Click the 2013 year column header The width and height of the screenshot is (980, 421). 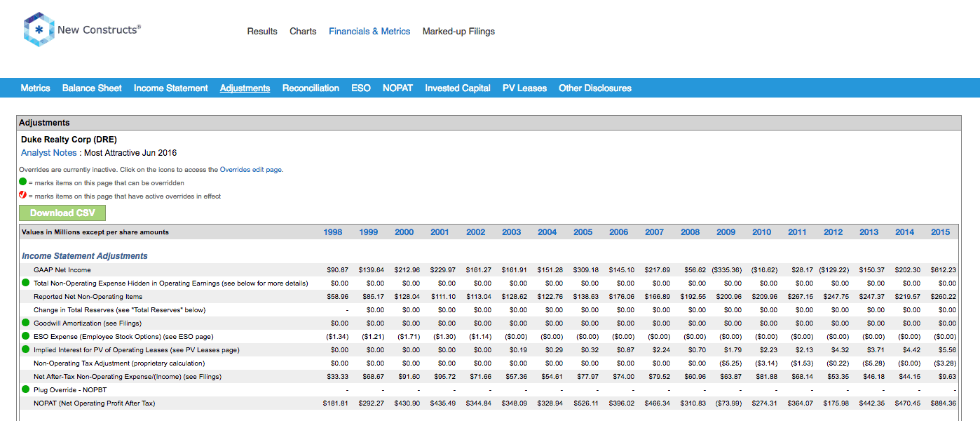click(869, 232)
